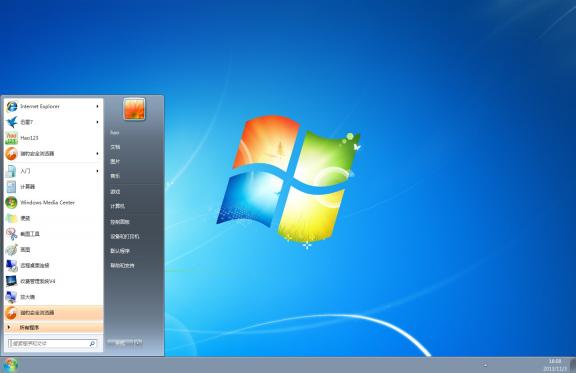Screen dimensions: 576x373
Task: Open the orange browser icon pinned under Hao123
Action: pos(11,154)
